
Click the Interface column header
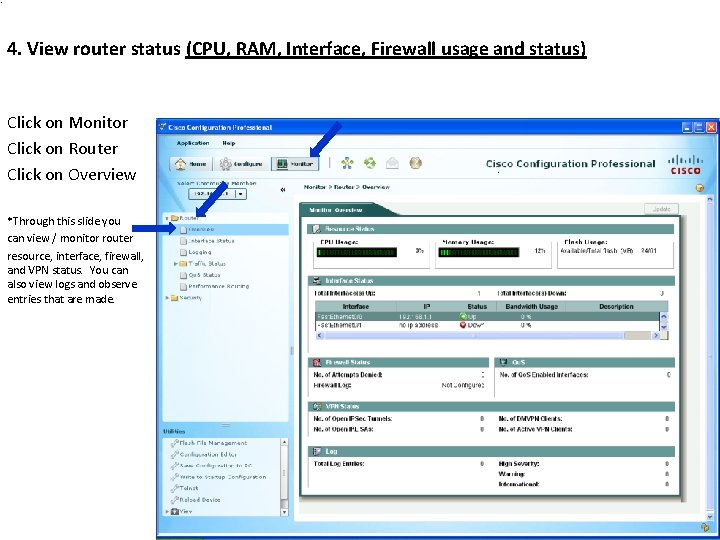(356, 306)
